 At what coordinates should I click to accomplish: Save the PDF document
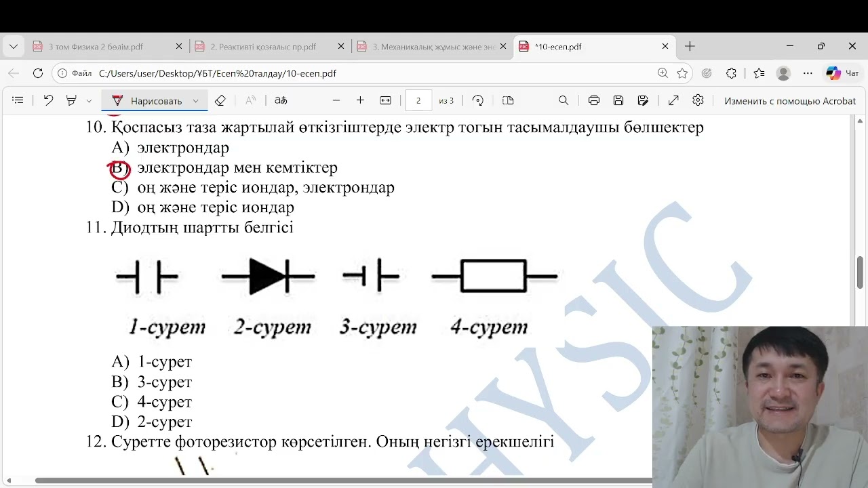618,100
